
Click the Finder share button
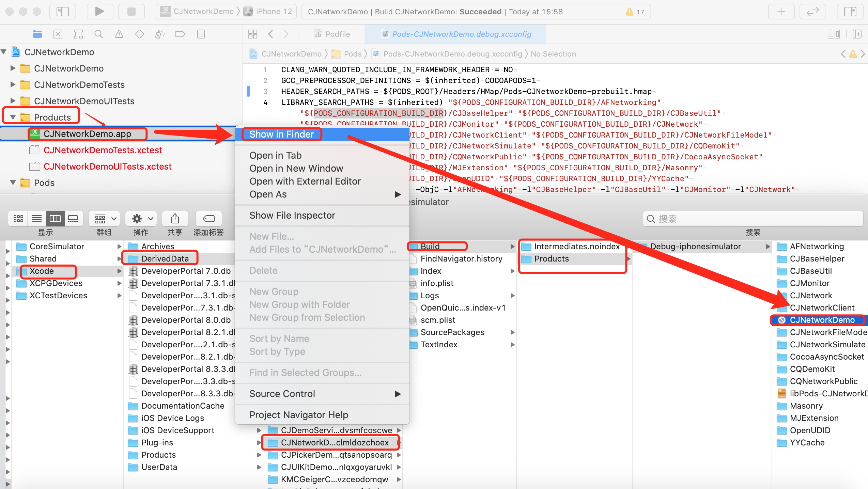click(175, 219)
